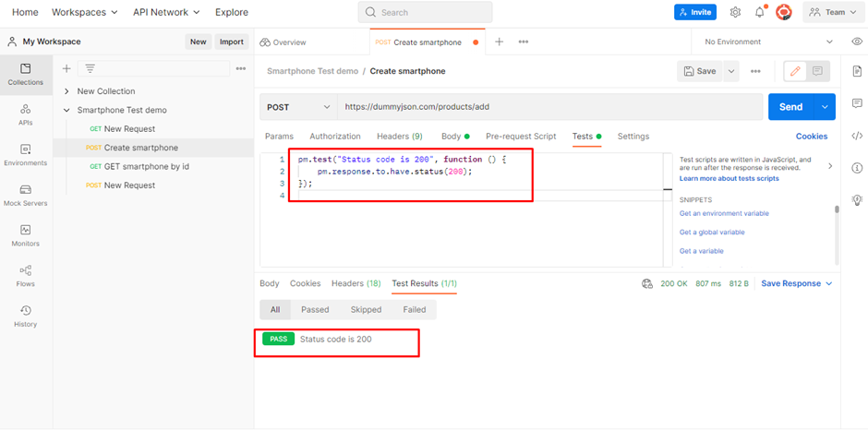Image resolution: width=868 pixels, height=430 pixels.
Task: Click the Invite button
Action: [695, 12]
